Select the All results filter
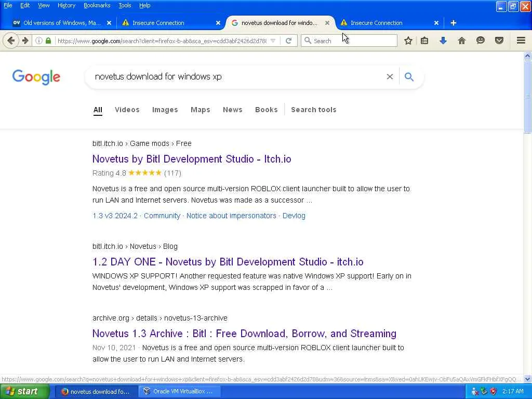The width and height of the screenshot is (532, 399). coord(98,110)
